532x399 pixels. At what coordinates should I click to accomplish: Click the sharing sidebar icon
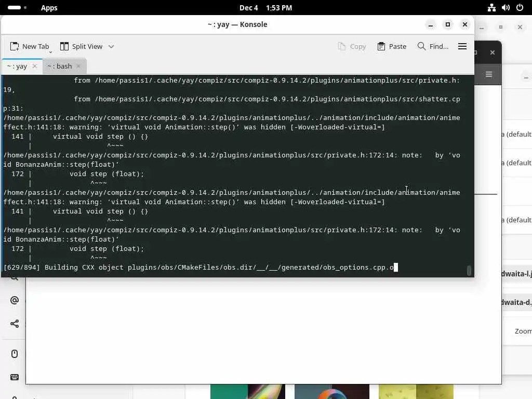14,324
